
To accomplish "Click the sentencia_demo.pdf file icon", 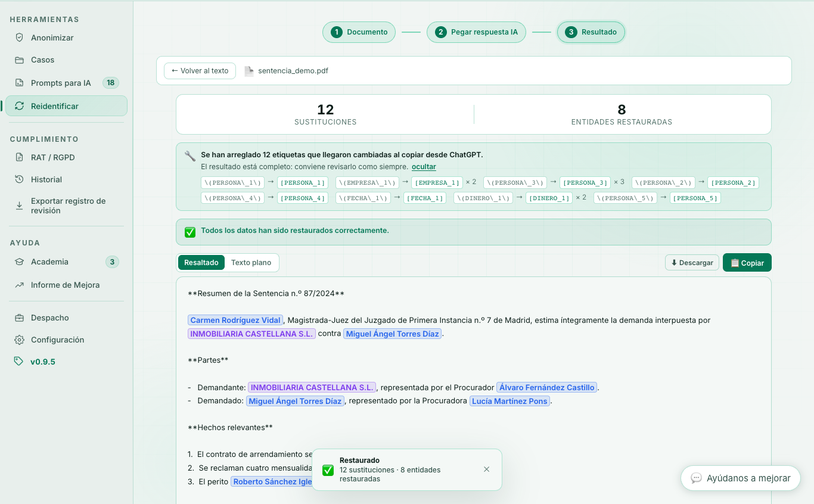I will [249, 71].
